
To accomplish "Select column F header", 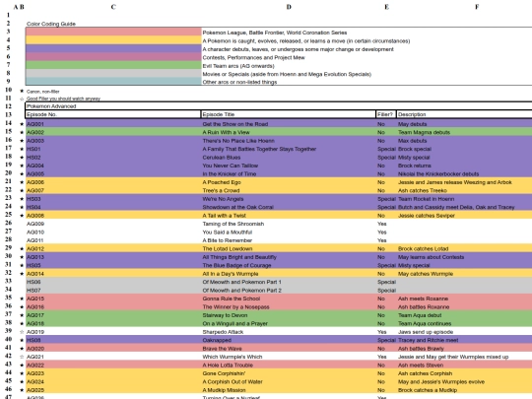I will click(x=477, y=7).
